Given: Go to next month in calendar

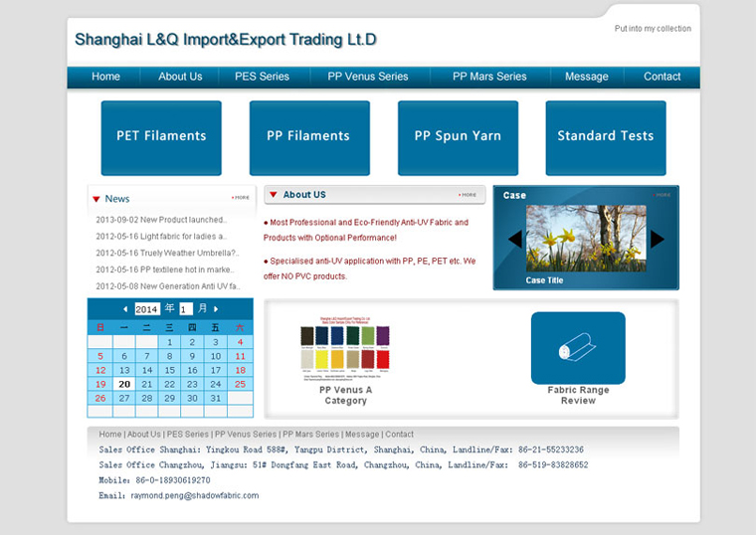Looking at the screenshot, I should click(216, 309).
